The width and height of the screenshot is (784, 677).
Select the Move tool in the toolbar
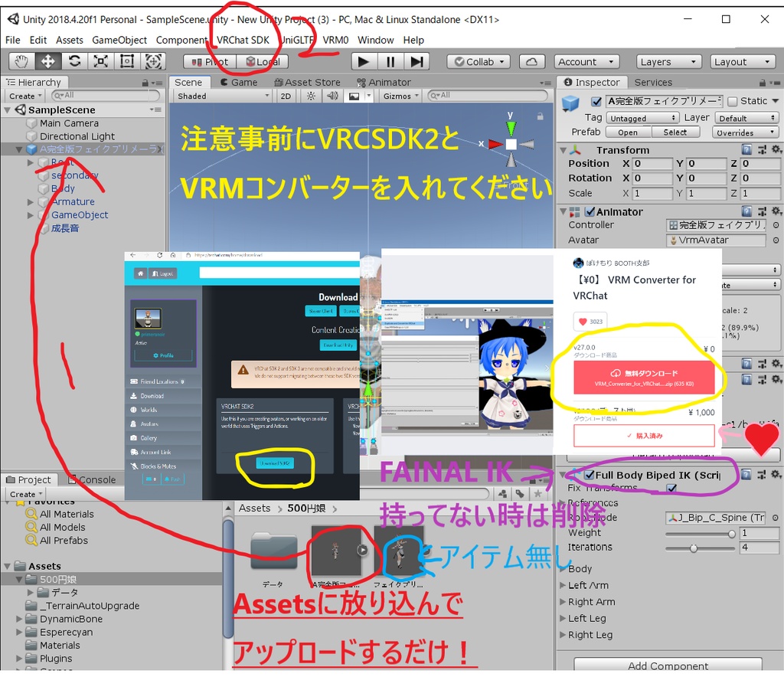pos(47,61)
